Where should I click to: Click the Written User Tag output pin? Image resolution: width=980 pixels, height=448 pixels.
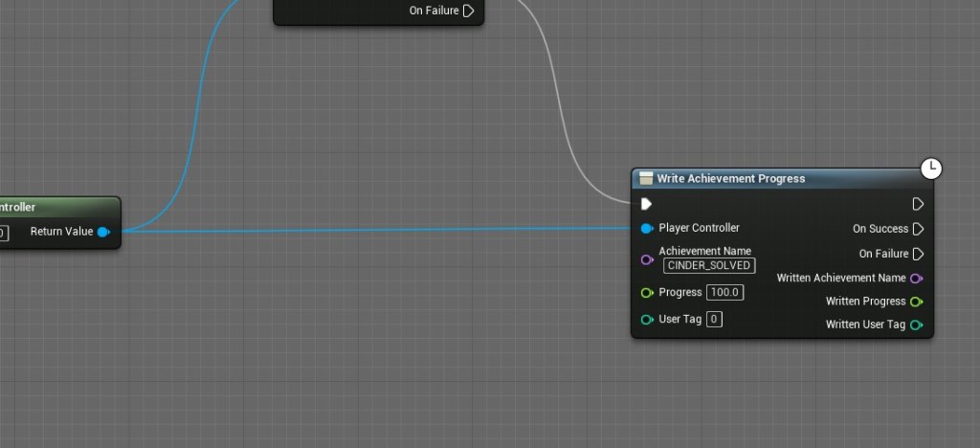(917, 325)
